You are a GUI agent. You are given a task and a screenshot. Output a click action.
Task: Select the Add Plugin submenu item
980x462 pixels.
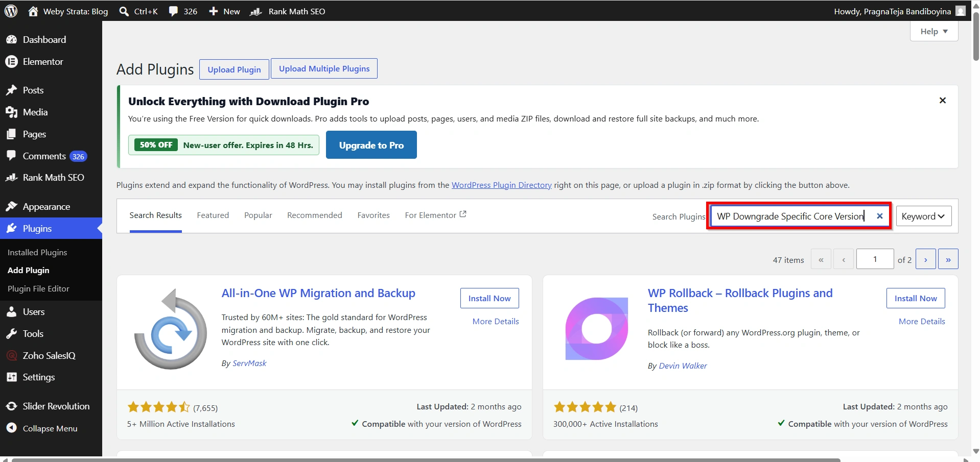(29, 271)
